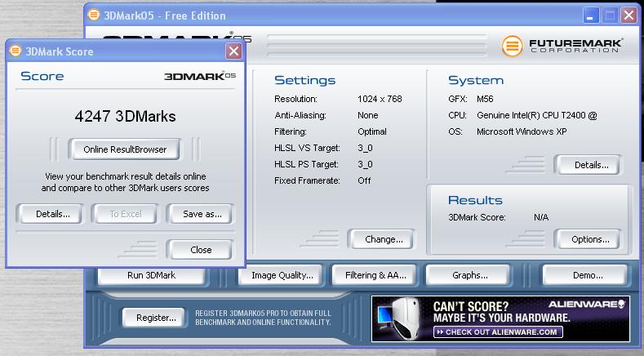644x356 pixels.
Task: Start the benchmark with Run 3DMark
Action: [151, 275]
